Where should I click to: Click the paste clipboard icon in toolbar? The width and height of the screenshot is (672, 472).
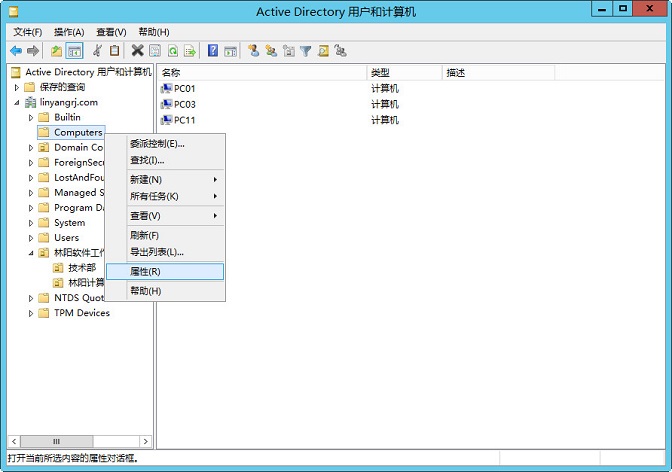114,51
